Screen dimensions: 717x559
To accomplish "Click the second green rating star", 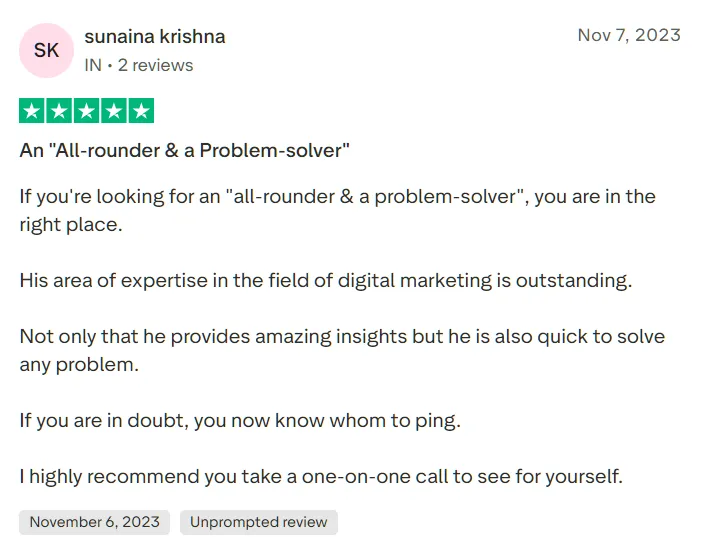I will (x=59, y=111).
